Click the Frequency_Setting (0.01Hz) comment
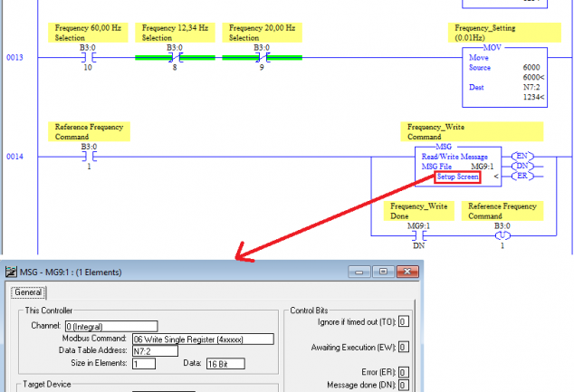 504,33
